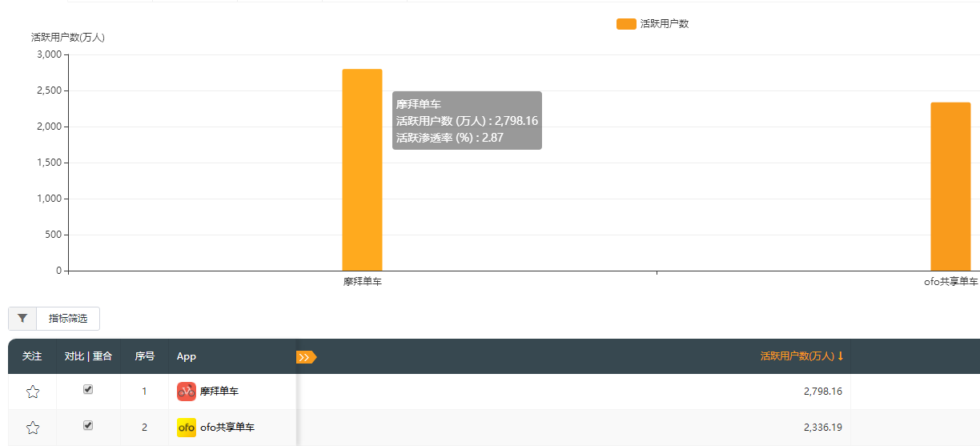Click the 2,336.19 value cell
Image resolution: width=980 pixels, height=446 pixels.
(822, 428)
